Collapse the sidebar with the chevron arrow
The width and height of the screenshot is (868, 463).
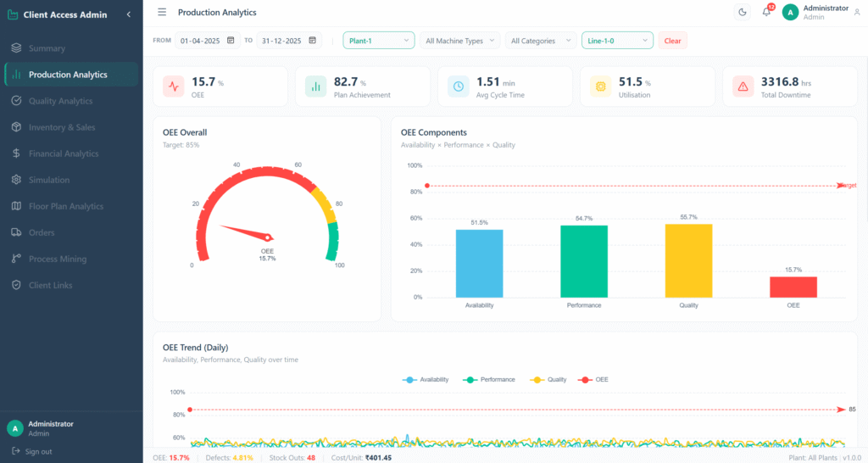(129, 14)
